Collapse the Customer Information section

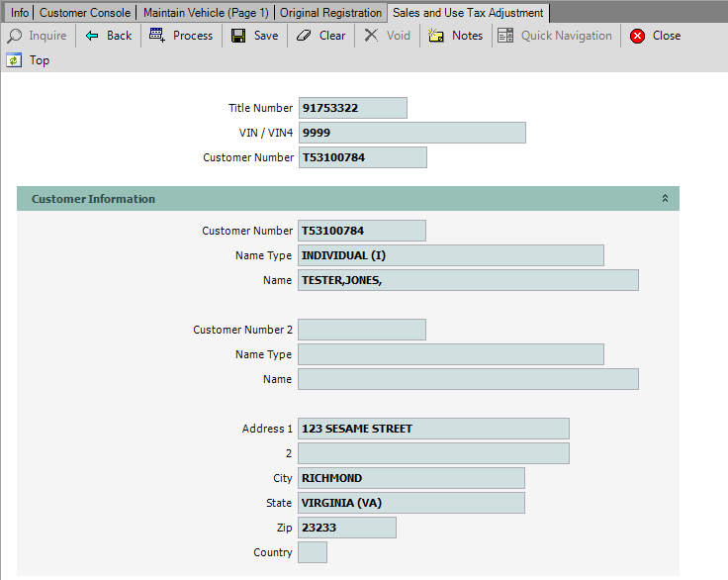(x=665, y=198)
